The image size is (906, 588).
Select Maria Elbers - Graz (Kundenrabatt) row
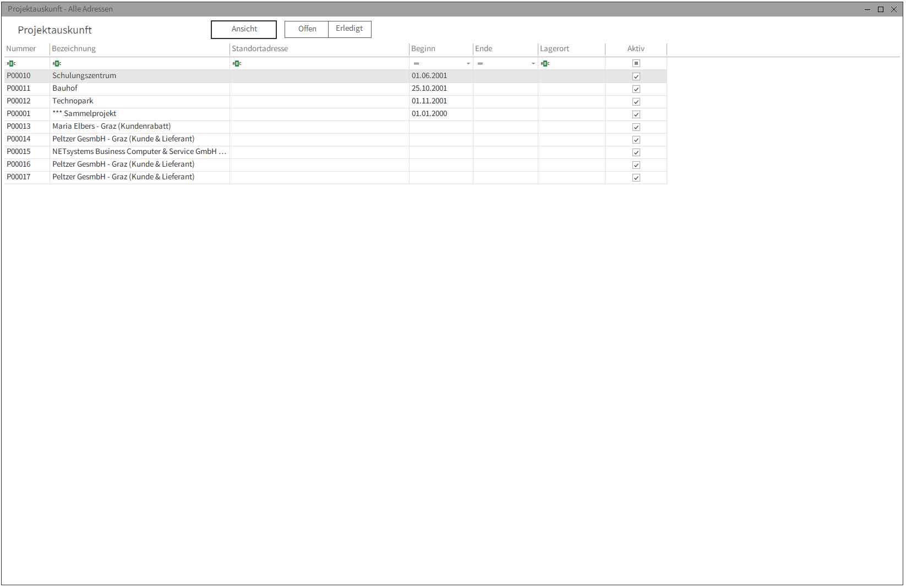pos(336,127)
